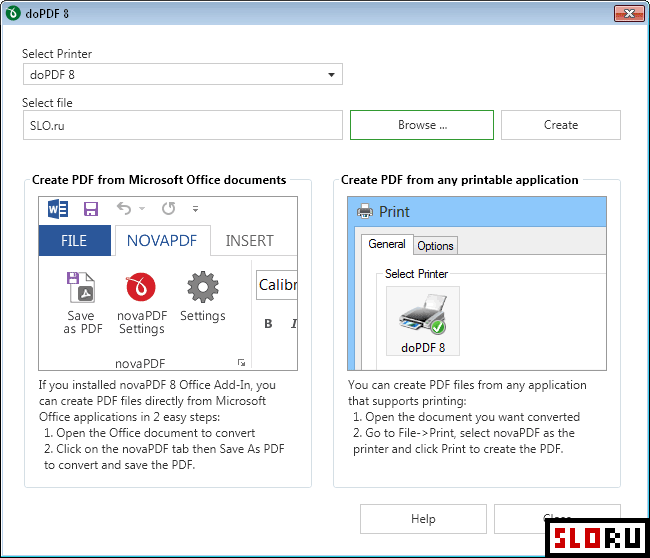Screen dimensions: 650x558
Task: Click the printer icon beside Print title
Action: [x=365, y=211]
